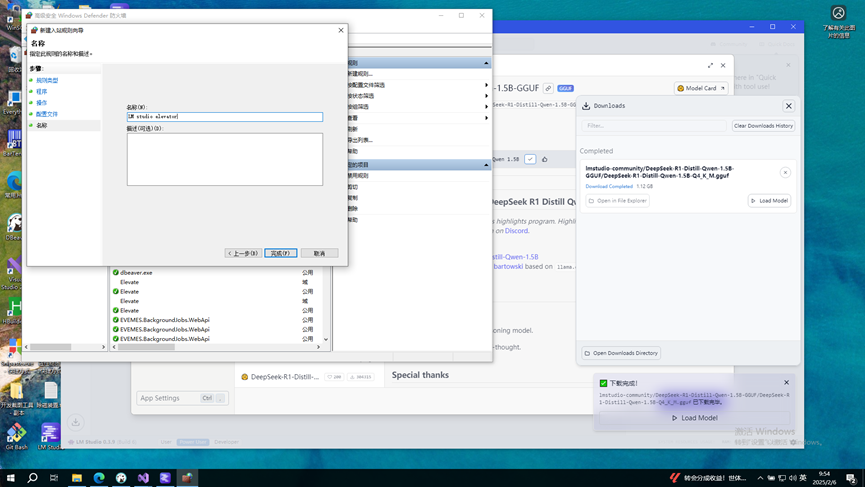Expand the 查看 submenu arrow in actions pane

486,118
